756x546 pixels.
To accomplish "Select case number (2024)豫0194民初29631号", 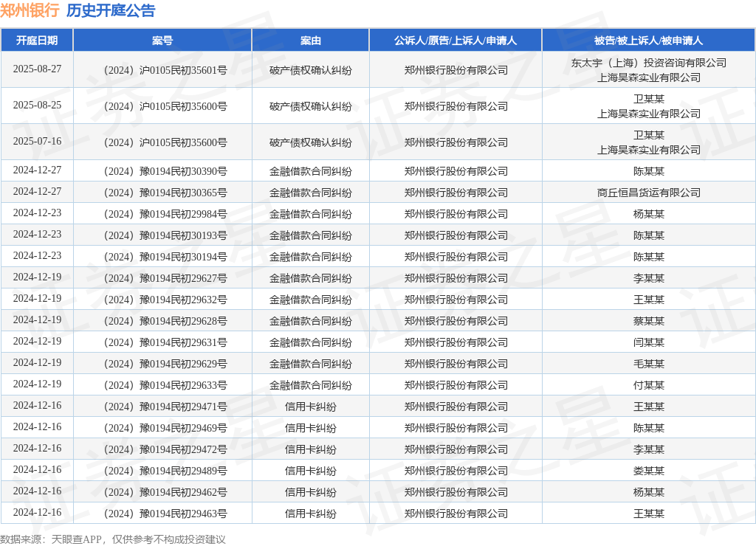I will click(162, 342).
